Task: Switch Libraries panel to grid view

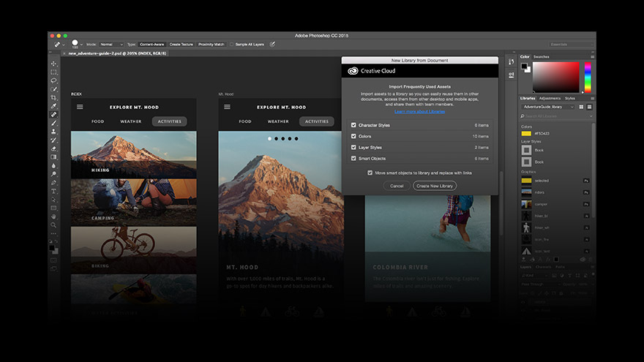Action: pos(581,107)
